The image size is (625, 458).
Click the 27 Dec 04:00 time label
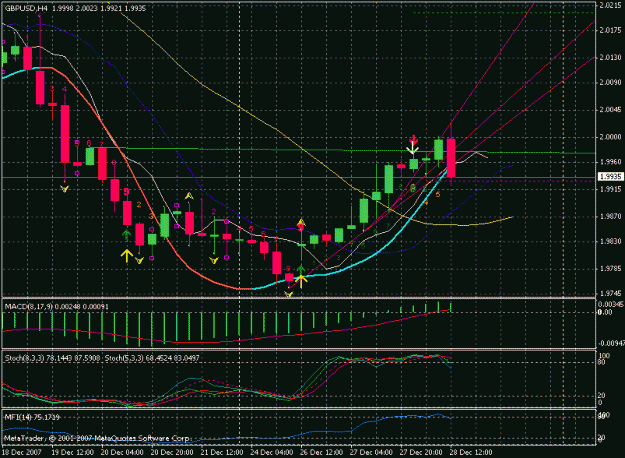(371, 452)
